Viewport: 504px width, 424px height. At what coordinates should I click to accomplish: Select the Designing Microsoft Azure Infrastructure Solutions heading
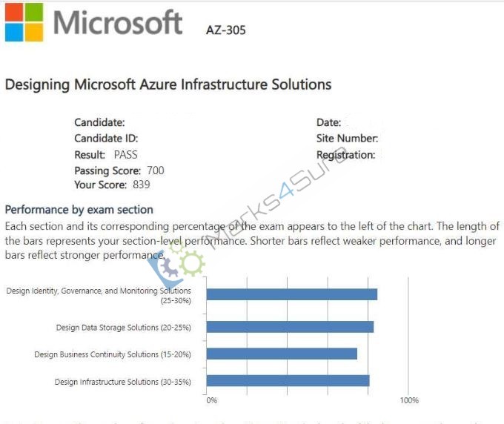[x=168, y=85]
